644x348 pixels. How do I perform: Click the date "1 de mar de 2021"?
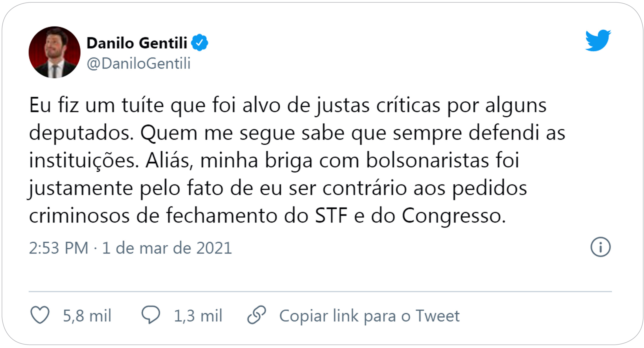(x=167, y=248)
